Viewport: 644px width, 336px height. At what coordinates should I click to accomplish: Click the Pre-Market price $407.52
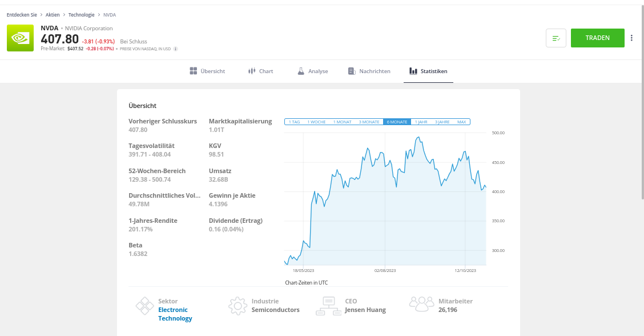pyautogui.click(x=75, y=49)
